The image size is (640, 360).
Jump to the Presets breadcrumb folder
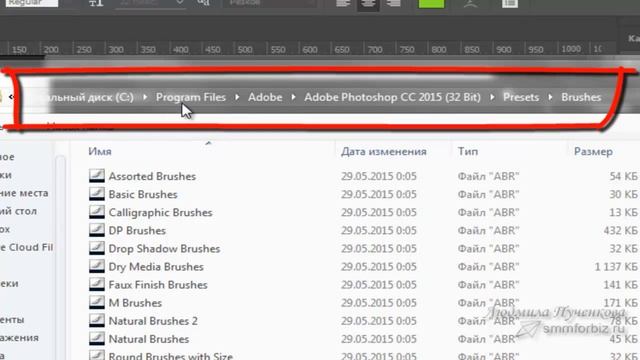coord(521,97)
